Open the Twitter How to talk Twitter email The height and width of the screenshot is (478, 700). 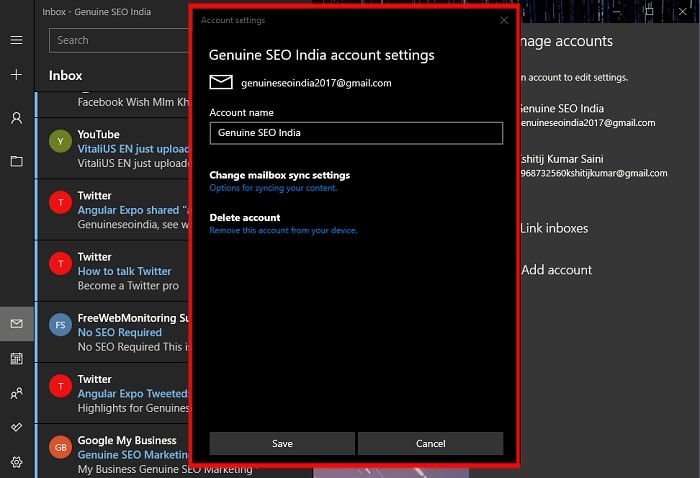pyautogui.click(x=113, y=271)
